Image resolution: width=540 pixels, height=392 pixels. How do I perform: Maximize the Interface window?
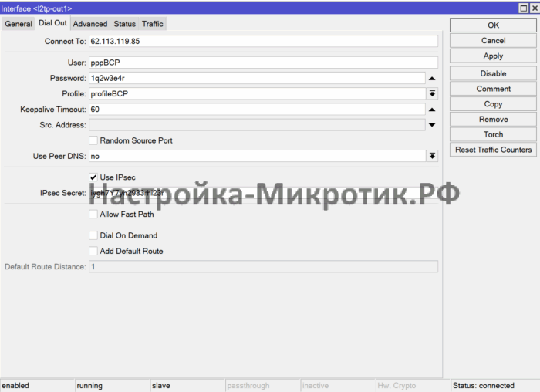click(x=524, y=8)
